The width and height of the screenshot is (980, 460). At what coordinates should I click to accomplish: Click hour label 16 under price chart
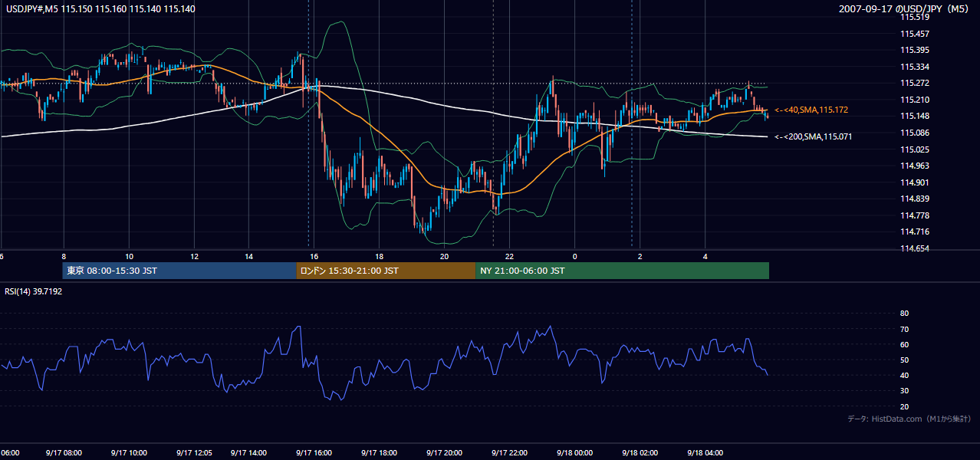[x=314, y=256]
